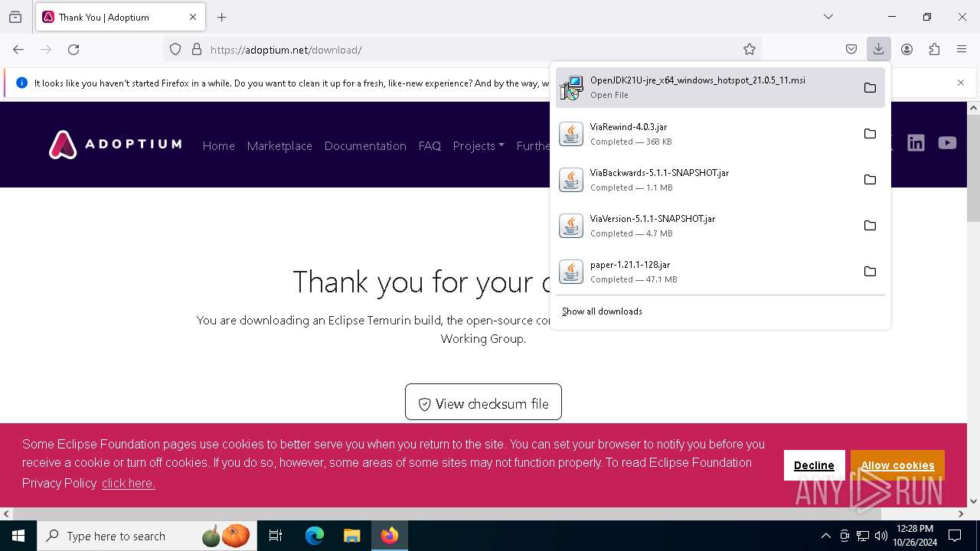The image size is (980, 551).
Task: Click horizontal scrollbar right arrow
Action: [x=961, y=514]
